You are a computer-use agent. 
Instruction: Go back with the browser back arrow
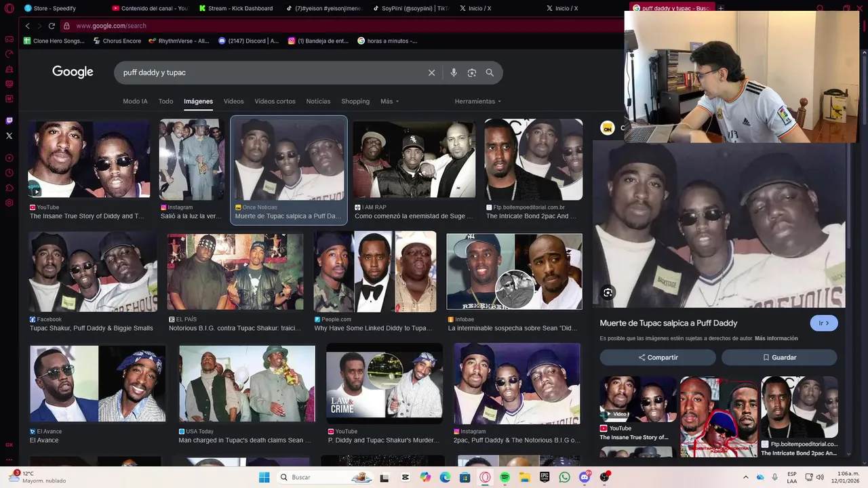pyautogui.click(x=27, y=26)
